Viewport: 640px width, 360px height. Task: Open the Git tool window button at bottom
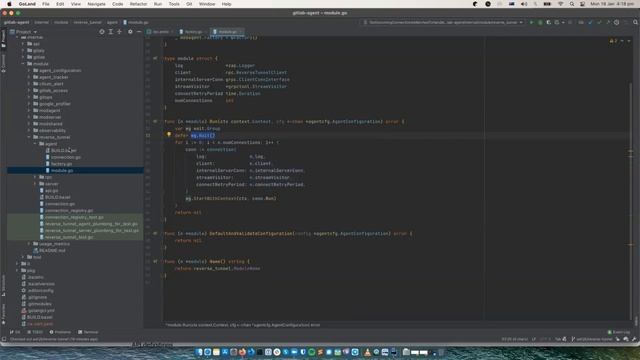pos(15,332)
